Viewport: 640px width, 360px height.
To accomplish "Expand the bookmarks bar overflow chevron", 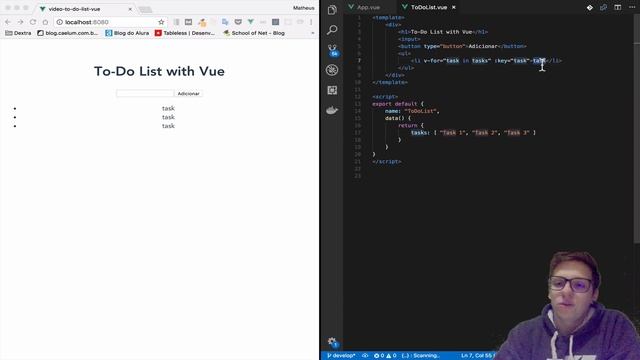I will 313,33.
